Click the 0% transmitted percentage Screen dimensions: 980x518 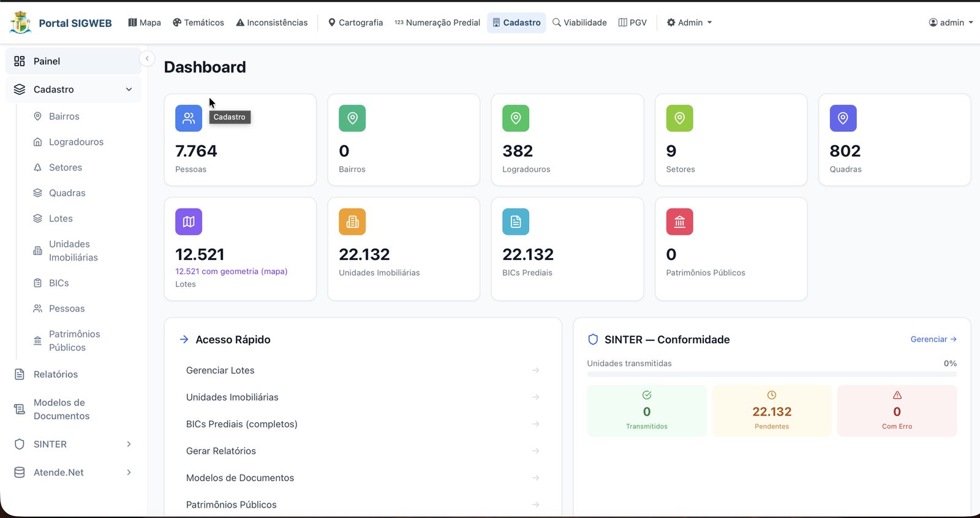pyautogui.click(x=950, y=364)
